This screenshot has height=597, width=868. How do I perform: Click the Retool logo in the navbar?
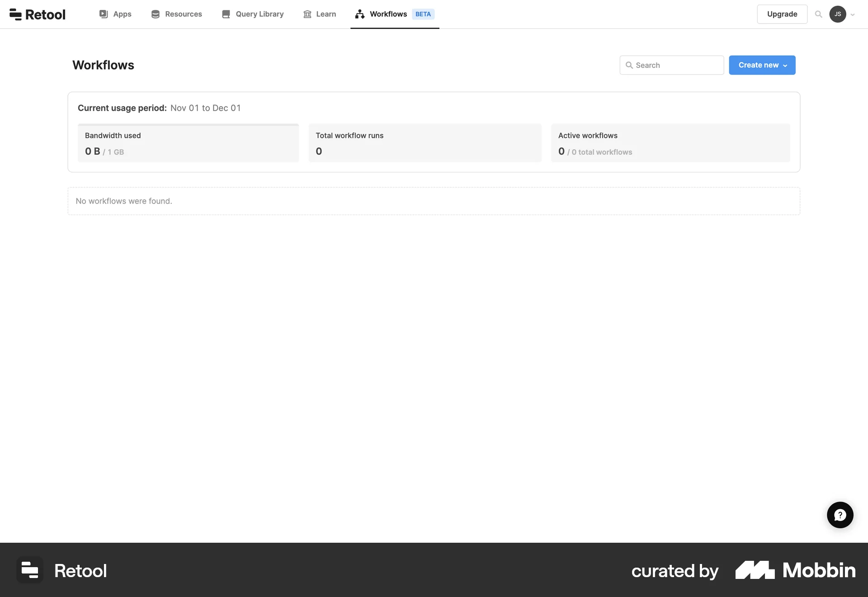point(37,14)
